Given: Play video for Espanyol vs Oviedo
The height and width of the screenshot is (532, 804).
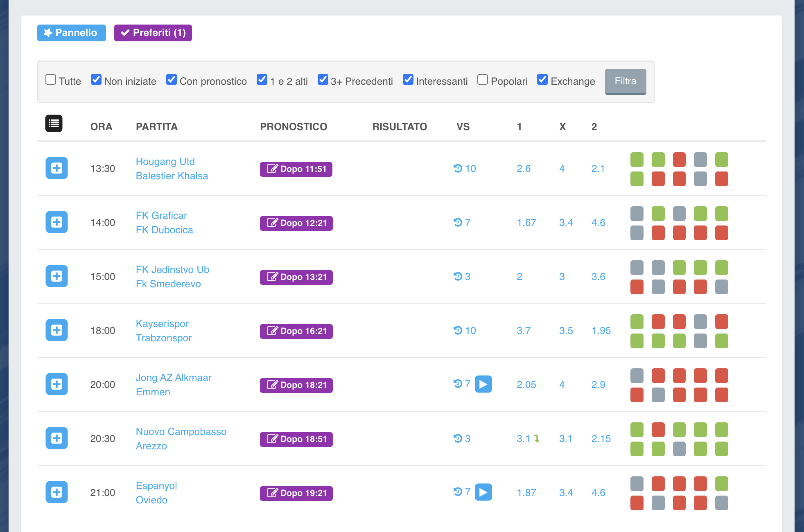Looking at the screenshot, I should coord(483,492).
